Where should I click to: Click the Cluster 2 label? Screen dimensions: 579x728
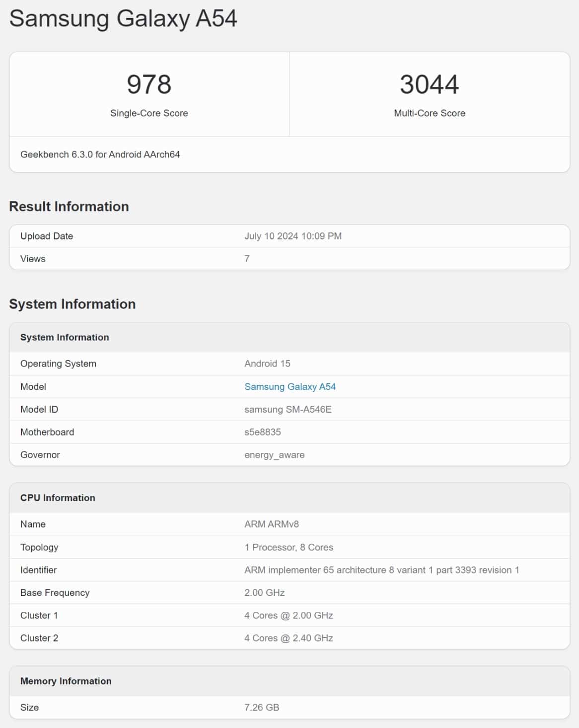point(39,638)
